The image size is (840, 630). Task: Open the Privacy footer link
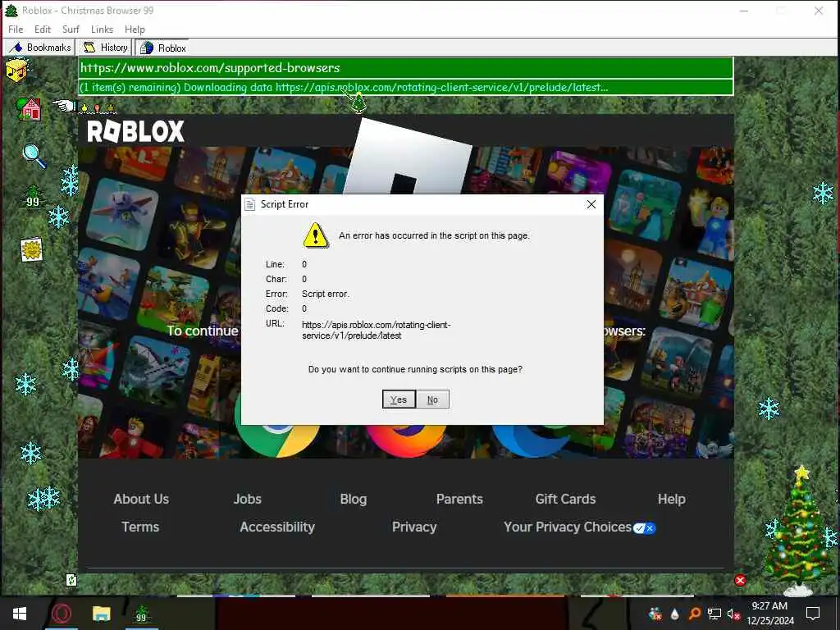[414, 527]
